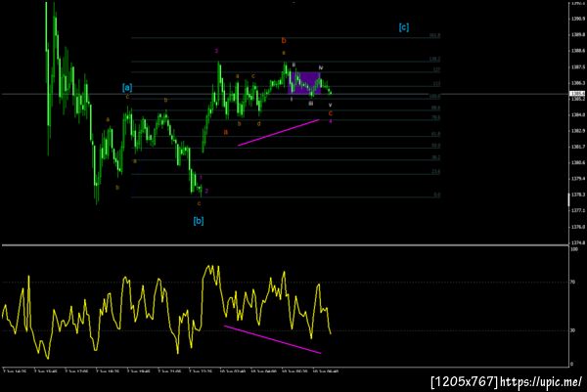Click the 1388.6 price axis value
This screenshot has width=587, height=392.
coord(578,51)
